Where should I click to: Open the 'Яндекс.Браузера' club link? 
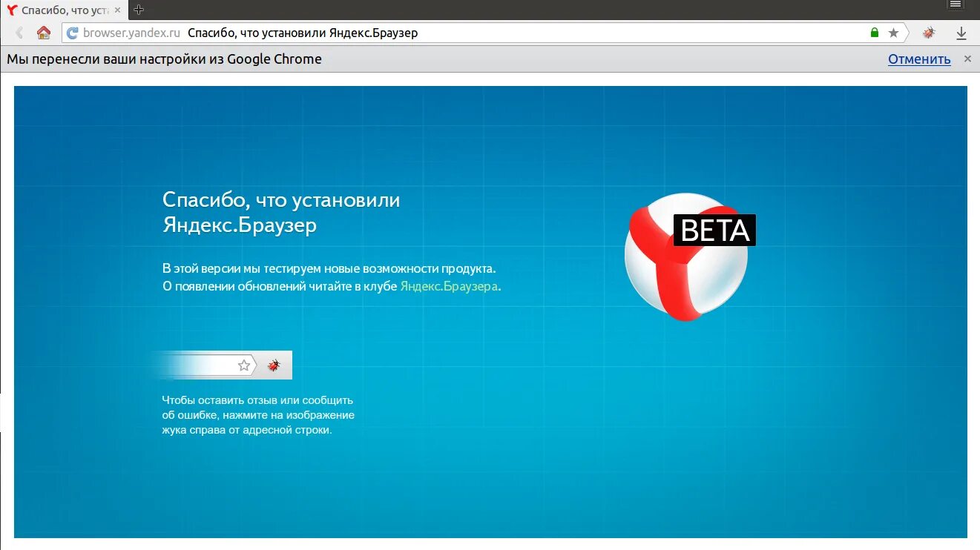click(449, 286)
